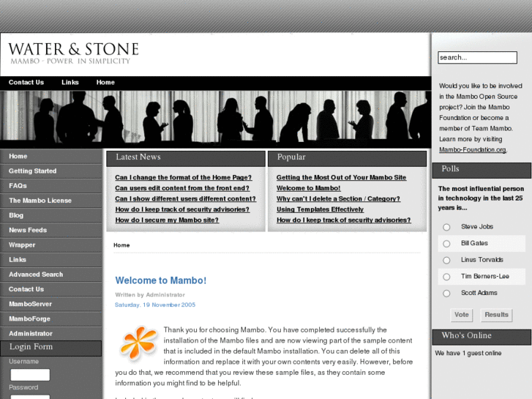Open Blog in the sidebar menu
The height and width of the screenshot is (399, 532).
(x=51, y=215)
